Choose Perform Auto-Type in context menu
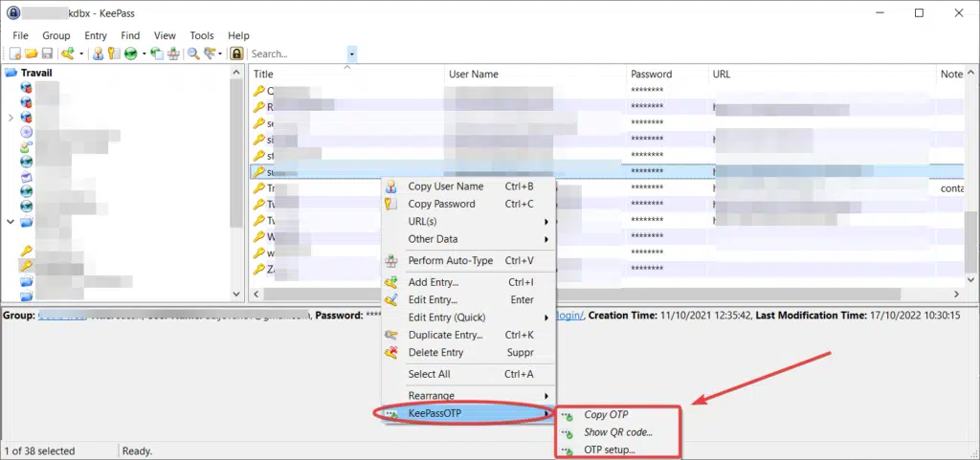The height and width of the screenshot is (460, 980). pos(469,261)
